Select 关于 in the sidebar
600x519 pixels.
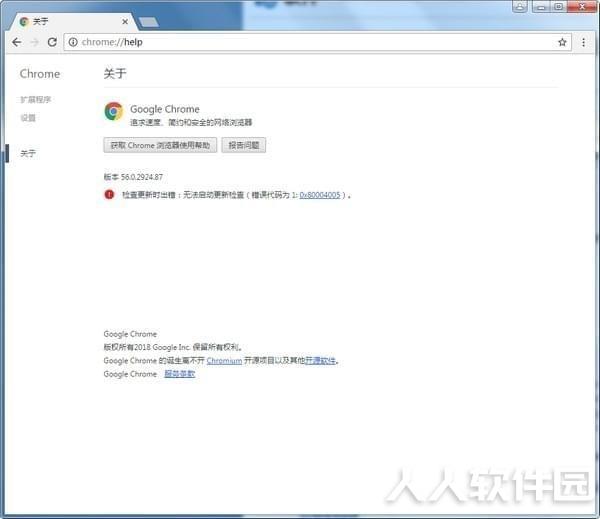[x=28, y=153]
